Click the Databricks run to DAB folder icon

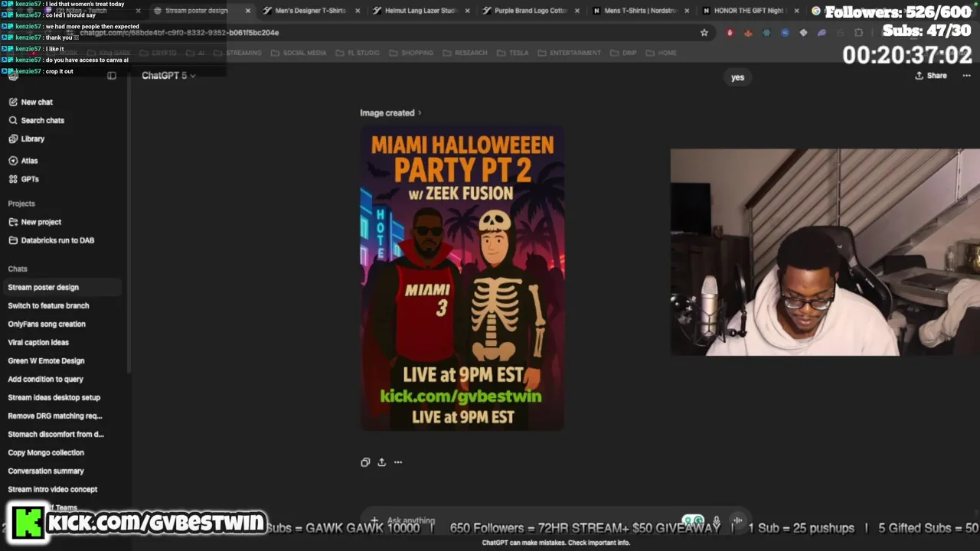tap(13, 240)
